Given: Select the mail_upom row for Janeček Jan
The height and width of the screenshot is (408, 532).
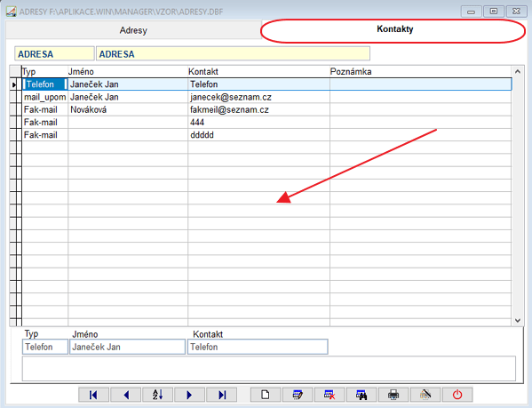Looking at the screenshot, I should [266, 97].
